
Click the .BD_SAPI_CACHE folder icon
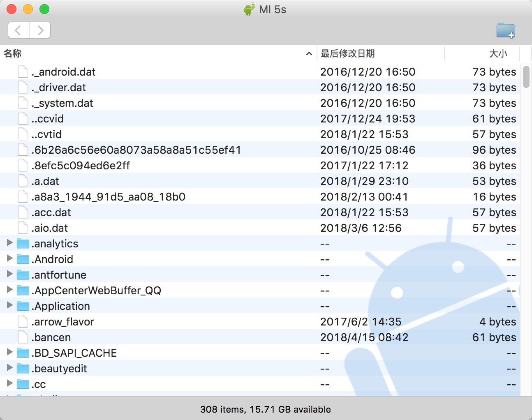click(23, 353)
